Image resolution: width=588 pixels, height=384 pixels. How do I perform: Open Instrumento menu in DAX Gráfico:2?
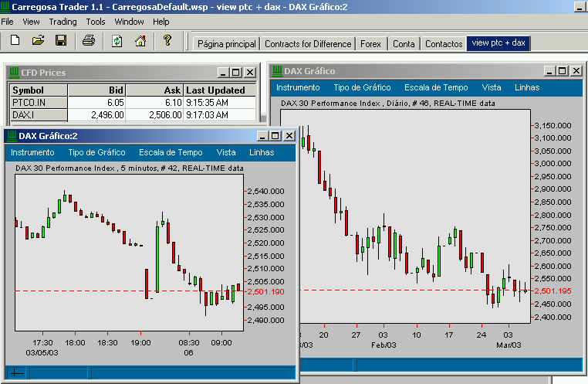click(x=32, y=152)
